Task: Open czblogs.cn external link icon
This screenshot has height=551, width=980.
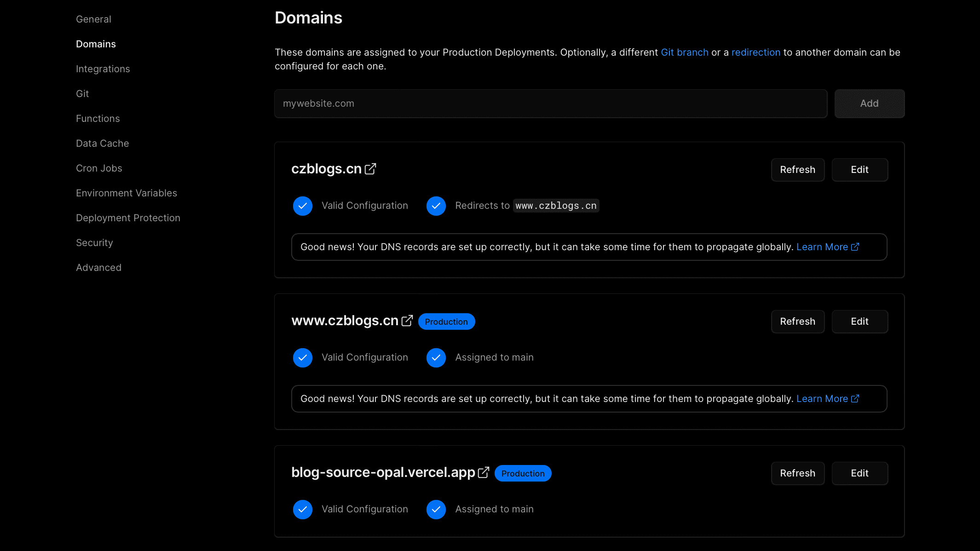Action: [x=370, y=169]
